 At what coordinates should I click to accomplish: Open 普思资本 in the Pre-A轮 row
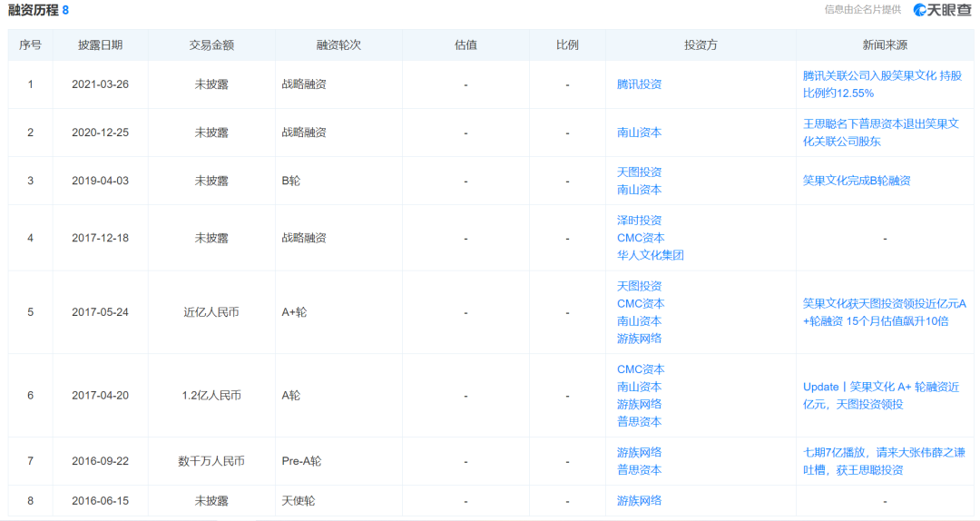coord(639,470)
